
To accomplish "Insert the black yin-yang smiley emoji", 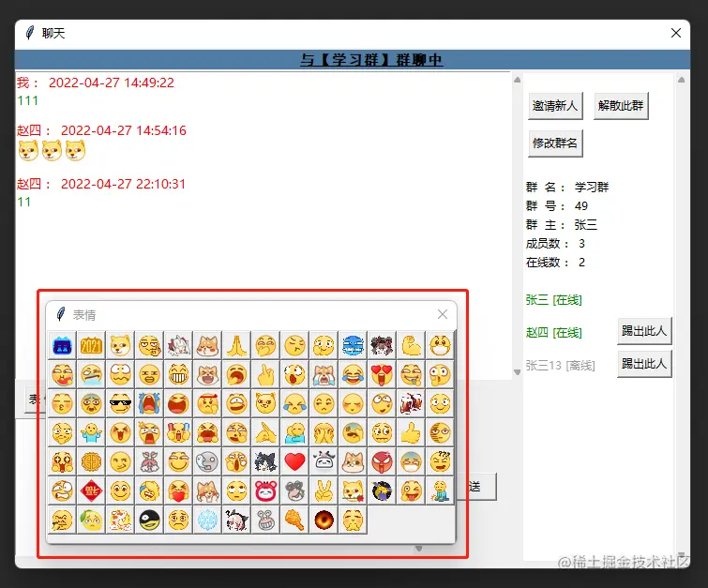I will (x=149, y=520).
